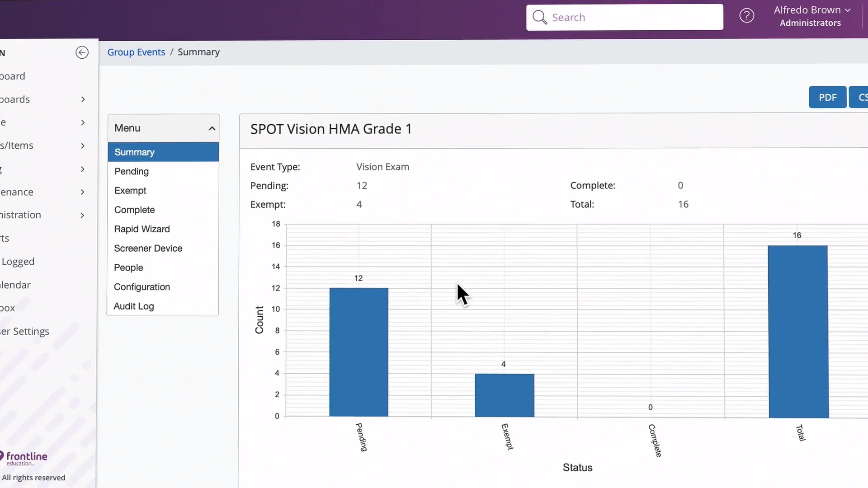Click the frontline education logo
868x488 pixels.
(24, 458)
